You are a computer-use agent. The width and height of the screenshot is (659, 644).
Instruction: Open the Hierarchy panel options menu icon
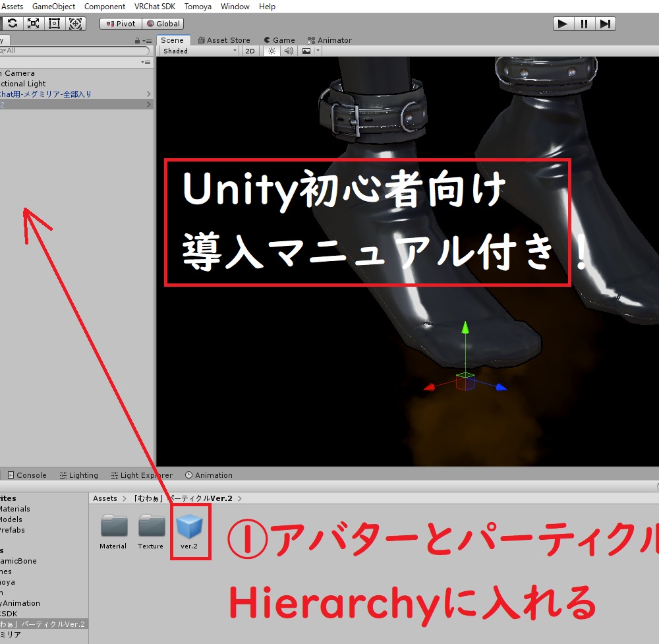click(x=148, y=40)
